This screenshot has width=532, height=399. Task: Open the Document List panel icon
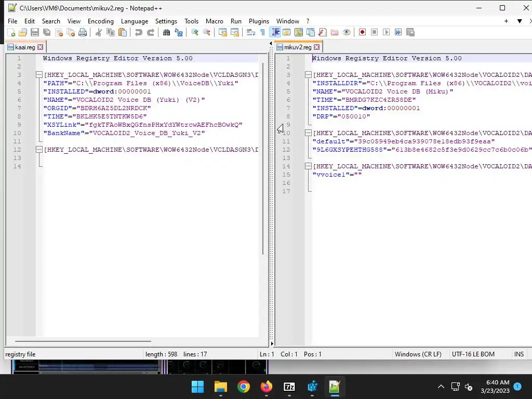click(x=311, y=32)
